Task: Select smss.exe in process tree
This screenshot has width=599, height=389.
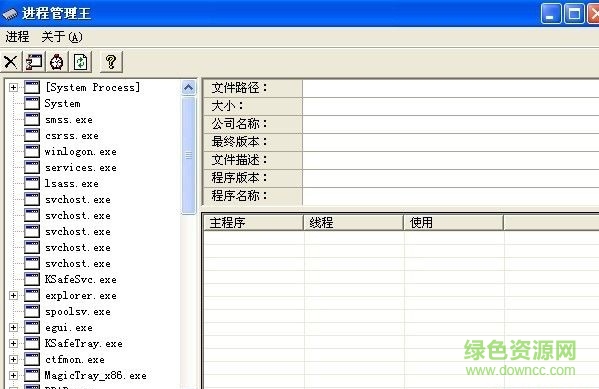Action: 69,120
